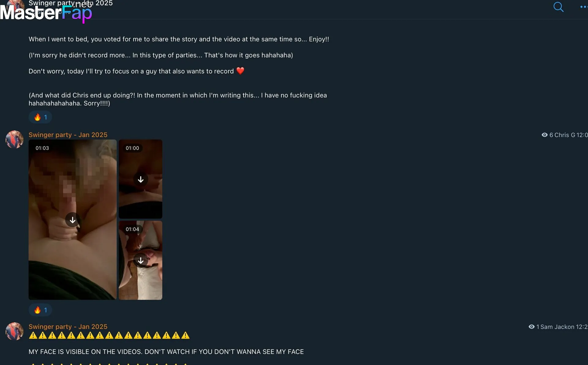Open sender name above the warning message
This screenshot has height=365, width=588.
(68, 326)
